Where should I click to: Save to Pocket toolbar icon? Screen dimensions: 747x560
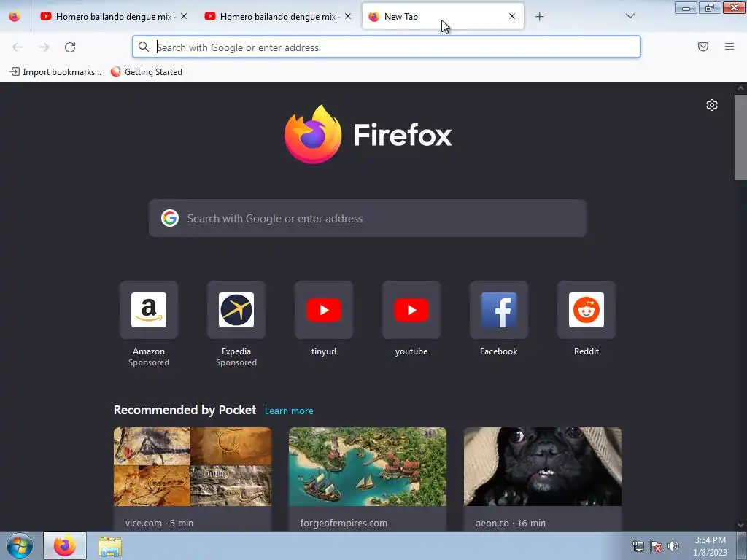[703, 47]
